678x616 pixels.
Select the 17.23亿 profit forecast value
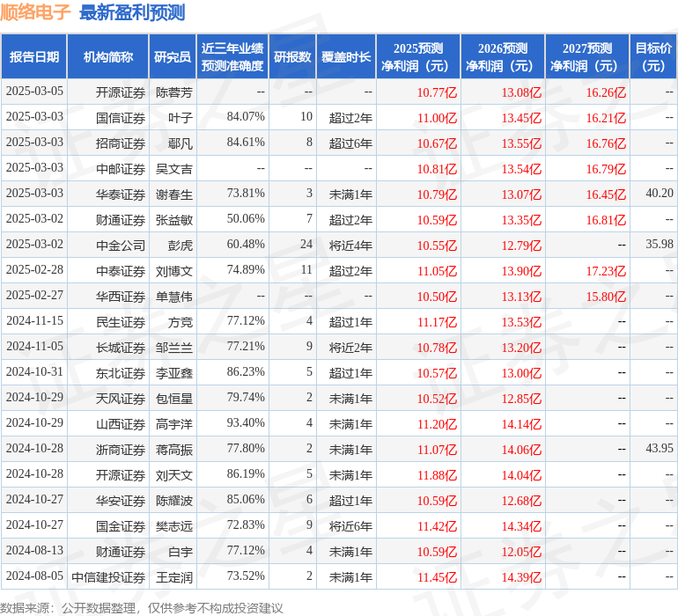pyautogui.click(x=605, y=271)
